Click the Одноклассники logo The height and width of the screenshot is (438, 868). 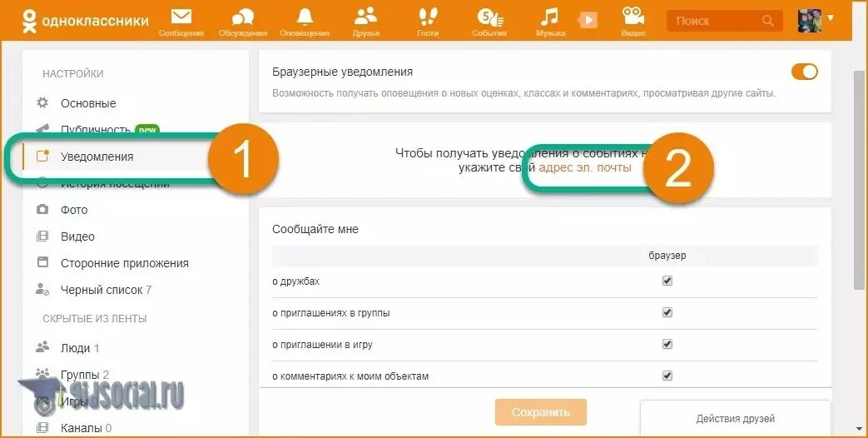pyautogui.click(x=85, y=21)
